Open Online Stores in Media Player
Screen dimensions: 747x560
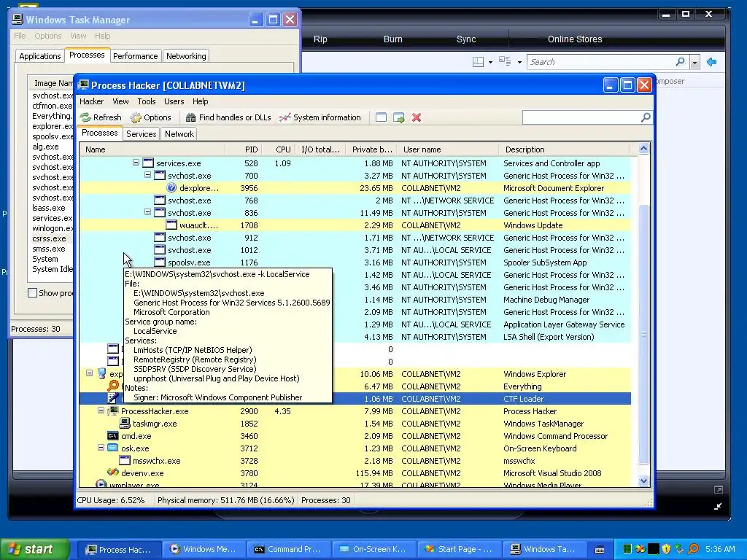(x=575, y=39)
